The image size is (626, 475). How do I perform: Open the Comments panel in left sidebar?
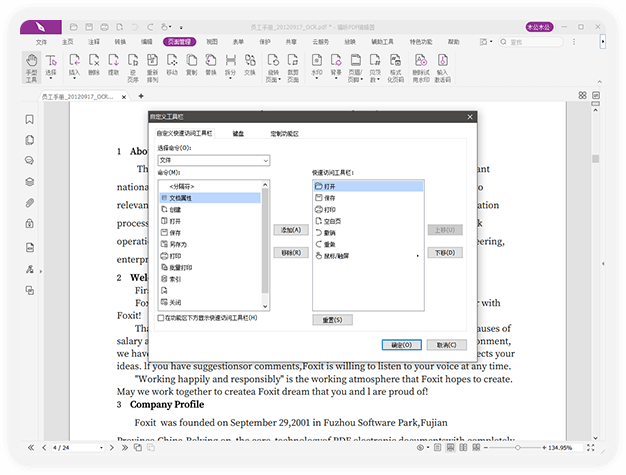click(30, 161)
